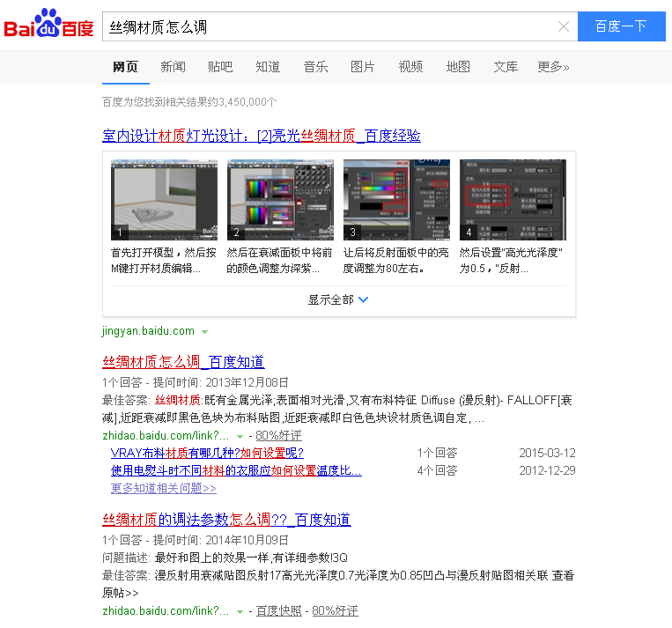
Task: Click the date 2012-12-29
Action: point(547,470)
